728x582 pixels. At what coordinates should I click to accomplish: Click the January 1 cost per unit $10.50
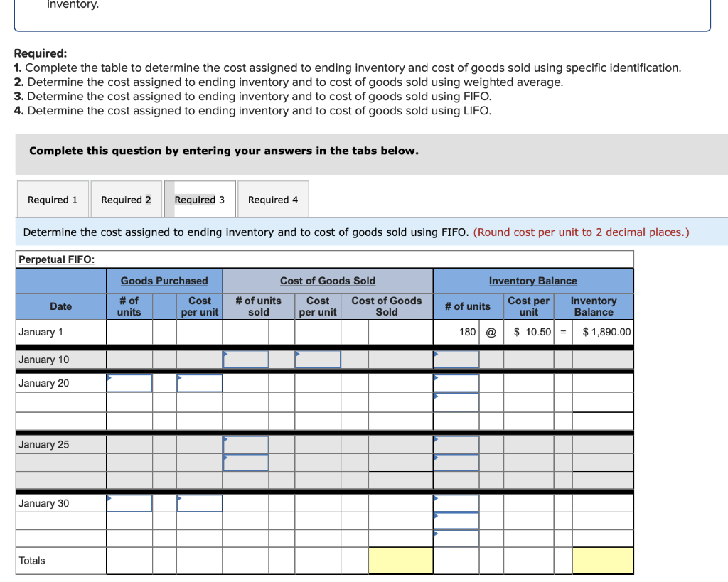click(532, 333)
